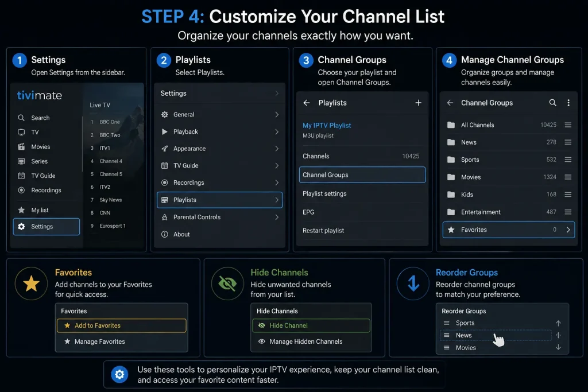This screenshot has width=588, height=392.
Task: Click the large hide-channels crossed-eye emblem
Action: coord(227,284)
